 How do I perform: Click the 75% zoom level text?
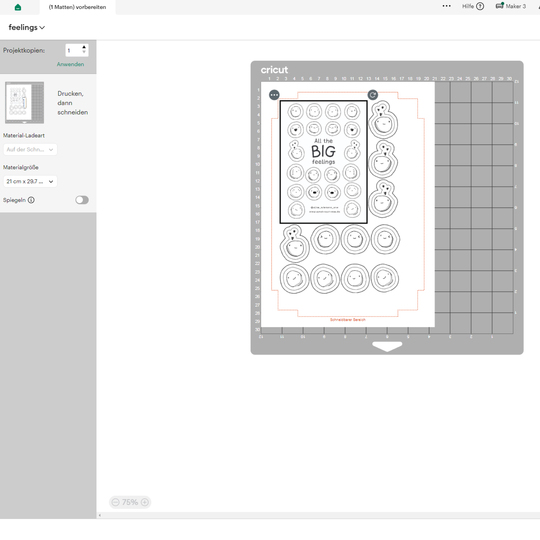130,502
